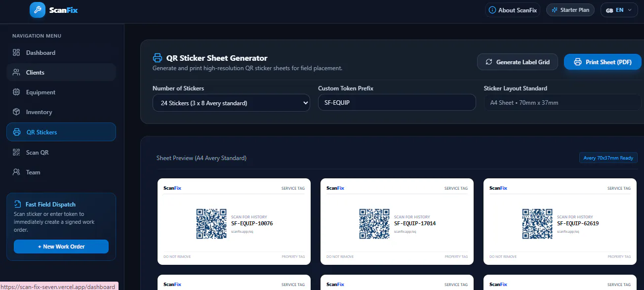Click the QR code on sticker SF-EQUIP-62619
Viewport: 644px width, 290px height.
pos(537,224)
